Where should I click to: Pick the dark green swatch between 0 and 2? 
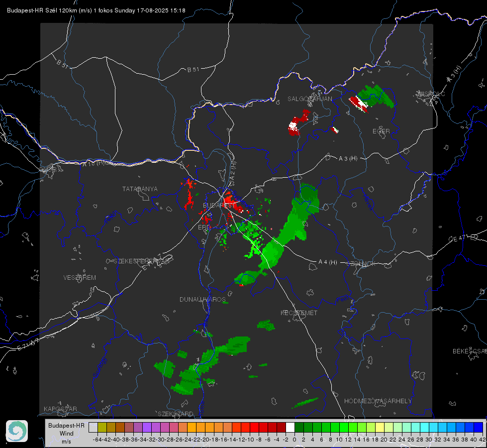click(299, 427)
